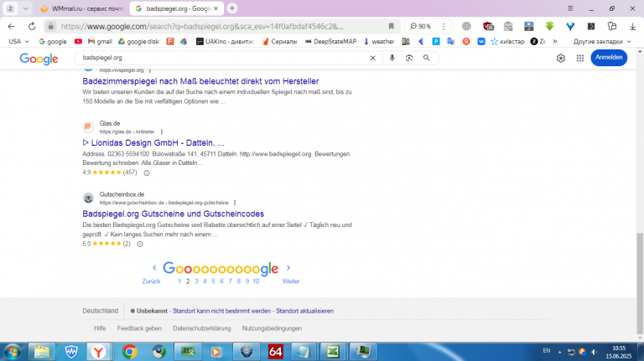Open the gmail bookmark

tap(100, 41)
